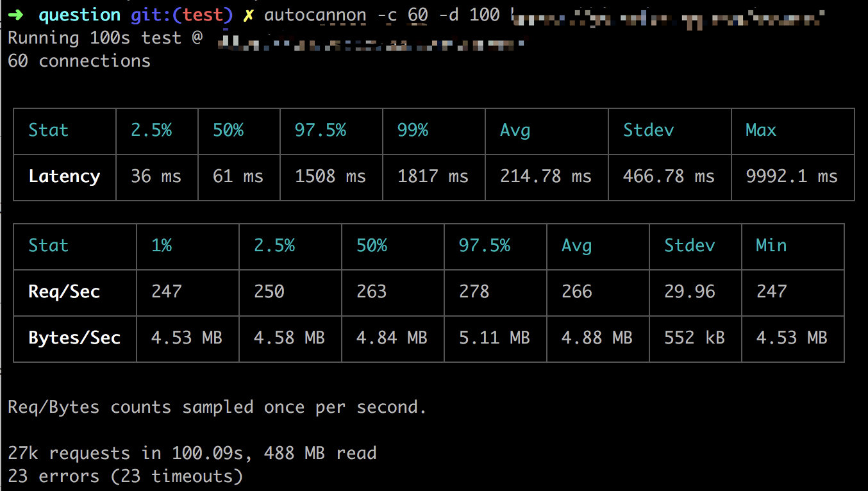Click the Bytes/Sec row label
Image resolution: width=868 pixels, height=491 pixels.
click(74, 338)
